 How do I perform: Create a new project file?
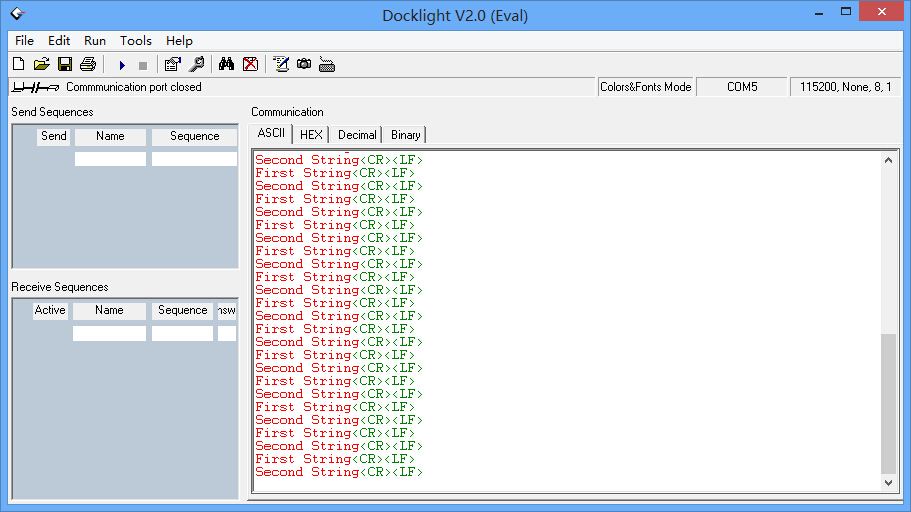pyautogui.click(x=19, y=64)
